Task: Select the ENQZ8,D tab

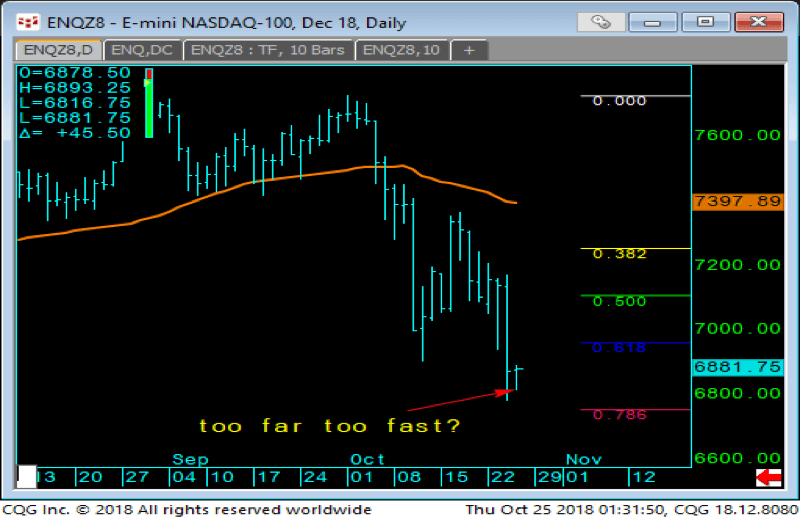Action: click(x=58, y=49)
